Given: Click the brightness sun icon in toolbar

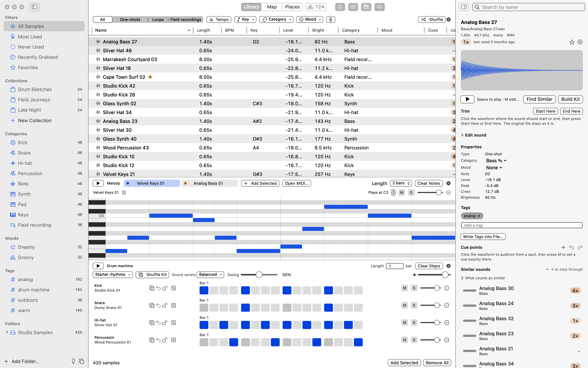Looking at the screenshot, I should [340, 7].
